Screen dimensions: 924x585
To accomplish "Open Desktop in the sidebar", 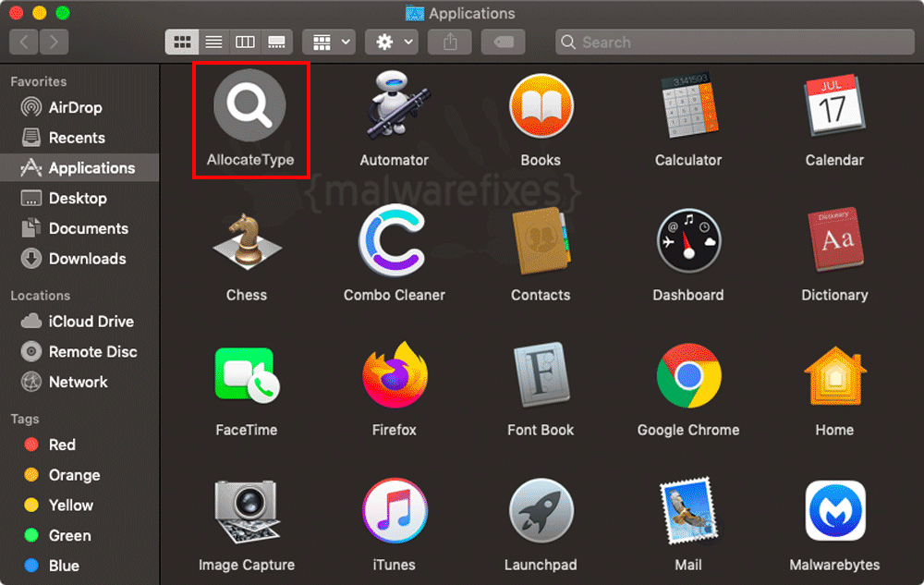I will (x=79, y=198).
